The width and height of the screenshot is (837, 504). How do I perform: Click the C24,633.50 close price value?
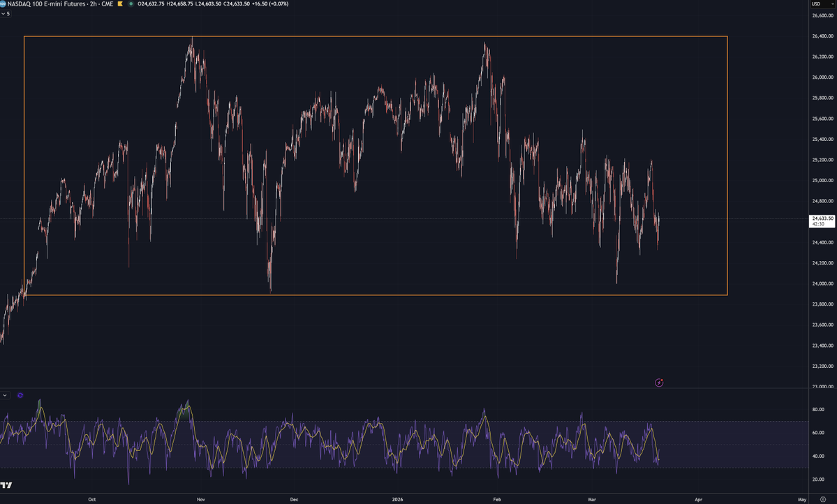tap(236, 3)
